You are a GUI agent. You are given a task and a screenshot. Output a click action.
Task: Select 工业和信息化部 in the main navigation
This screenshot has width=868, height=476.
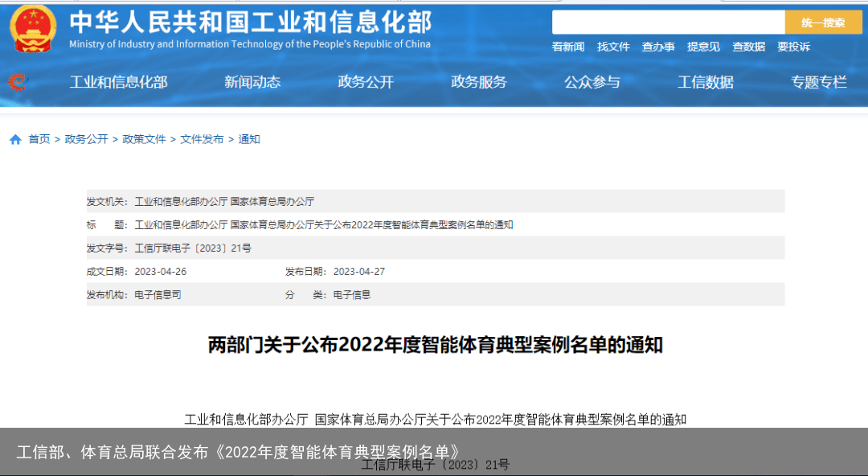point(118,82)
